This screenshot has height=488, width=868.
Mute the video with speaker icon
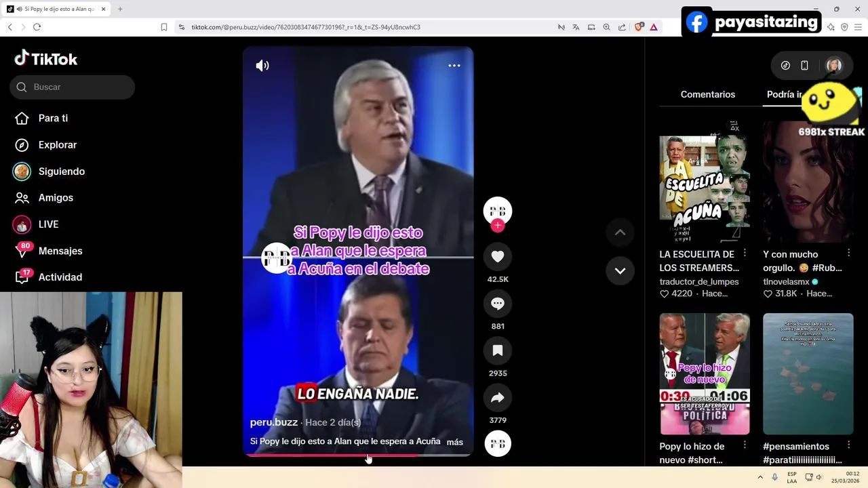[x=262, y=66]
